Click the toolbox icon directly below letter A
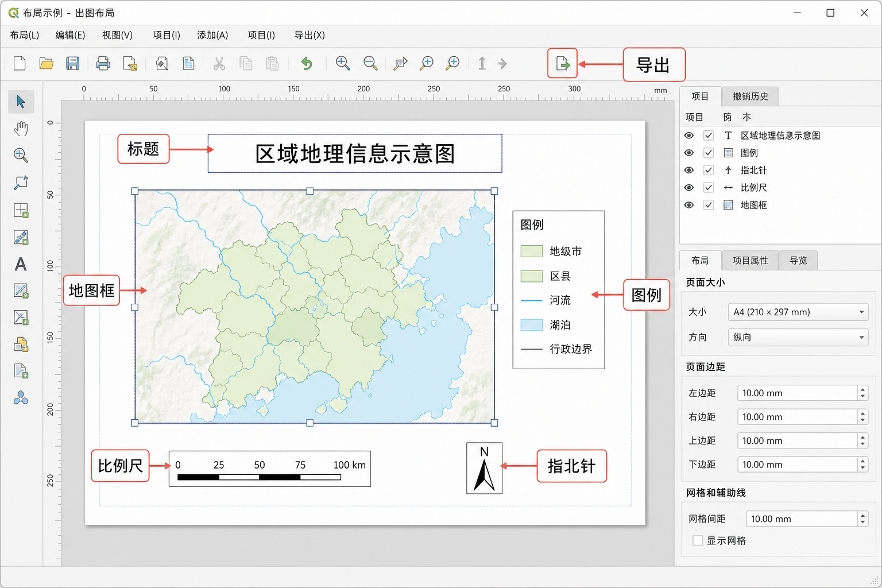 (x=21, y=291)
